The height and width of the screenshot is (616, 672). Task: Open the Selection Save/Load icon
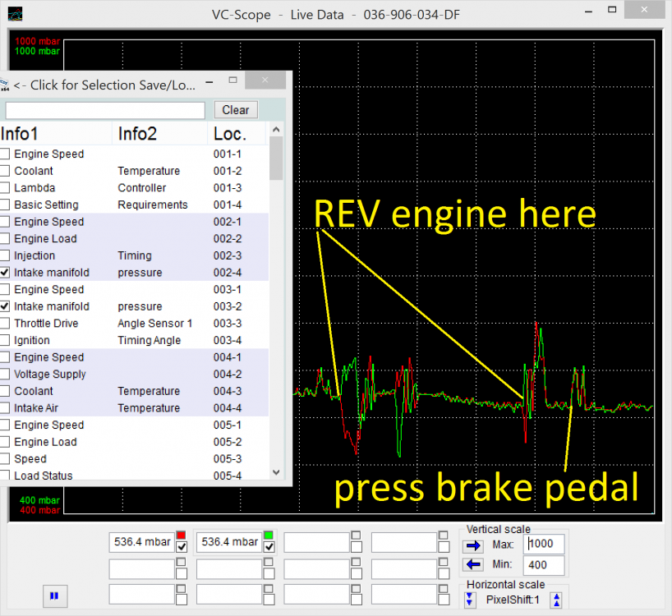pos(4,85)
